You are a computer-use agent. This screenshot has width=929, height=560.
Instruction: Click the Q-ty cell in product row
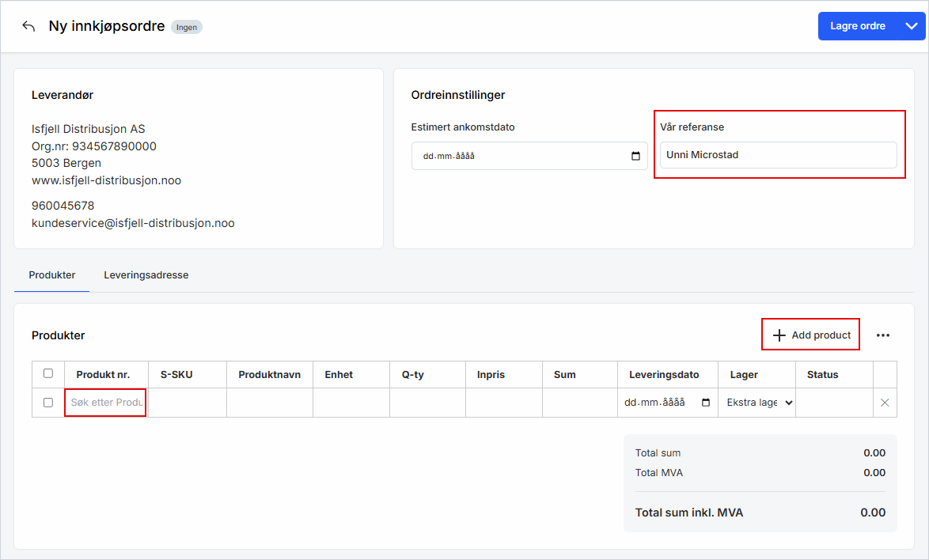click(x=427, y=403)
